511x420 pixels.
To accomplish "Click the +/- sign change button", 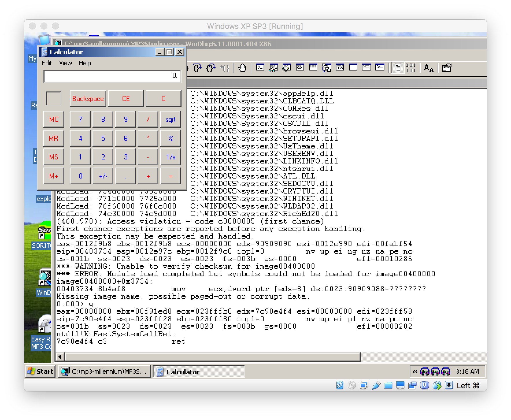I will [x=103, y=176].
